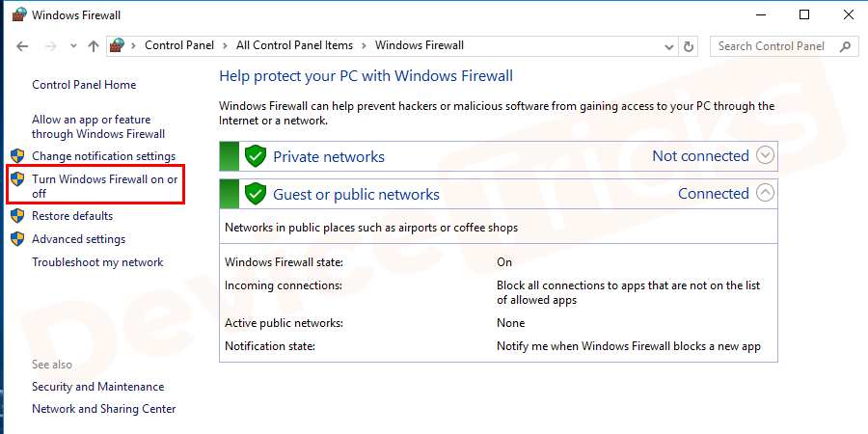
Task: Click 'Help protect your PC' heading
Action: [366, 76]
